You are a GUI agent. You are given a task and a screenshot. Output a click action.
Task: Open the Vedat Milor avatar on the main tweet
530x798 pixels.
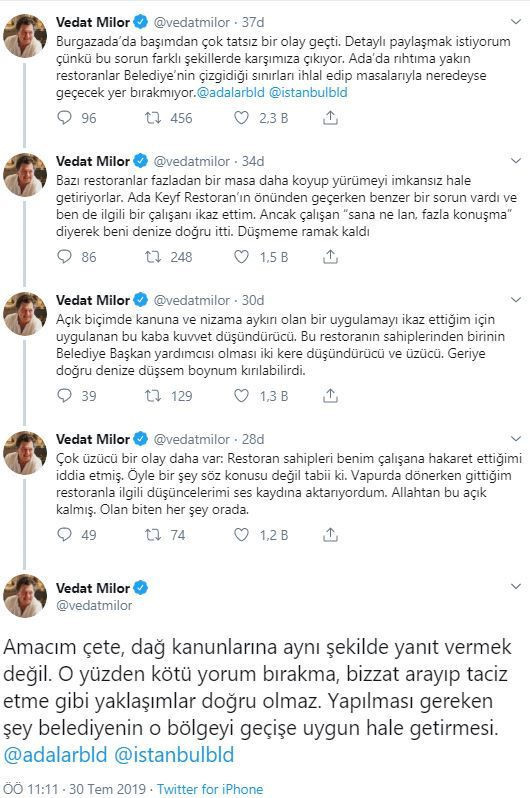[x=25, y=595]
